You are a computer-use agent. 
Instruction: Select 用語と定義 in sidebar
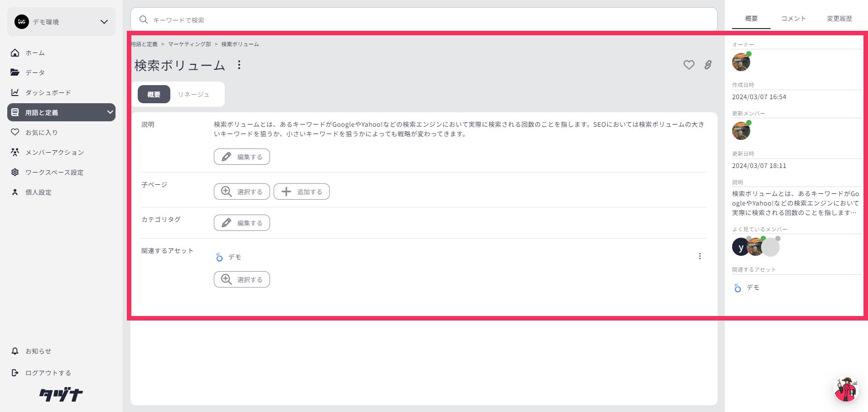click(61, 112)
